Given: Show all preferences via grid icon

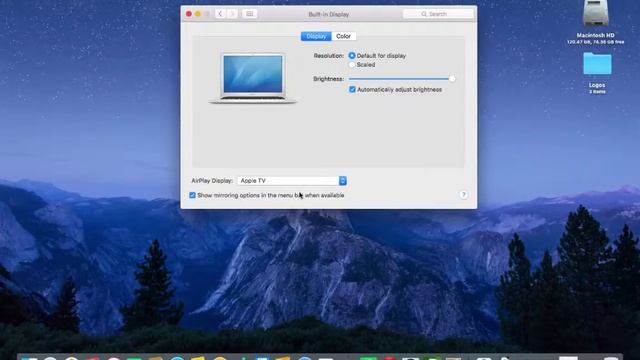Looking at the screenshot, I should 249,14.
